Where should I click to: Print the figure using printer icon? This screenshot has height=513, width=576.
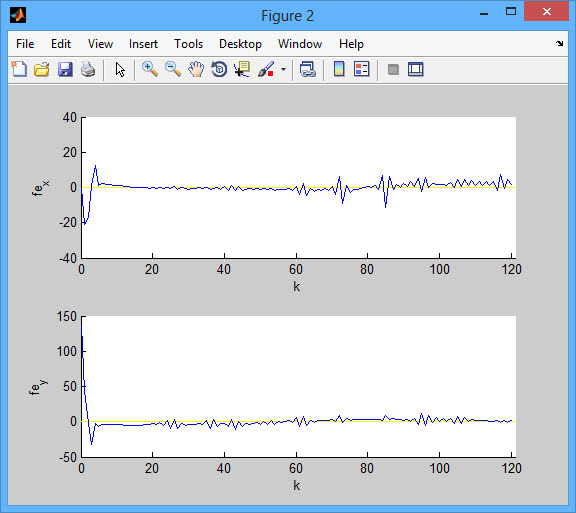pyautogui.click(x=88, y=69)
